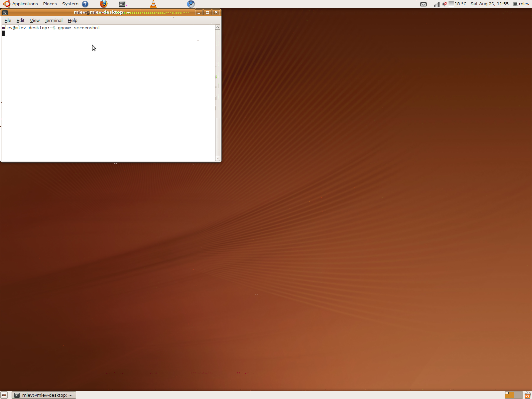Select mlev@mlev-desktop: ~ taskbar button

[x=44, y=395]
